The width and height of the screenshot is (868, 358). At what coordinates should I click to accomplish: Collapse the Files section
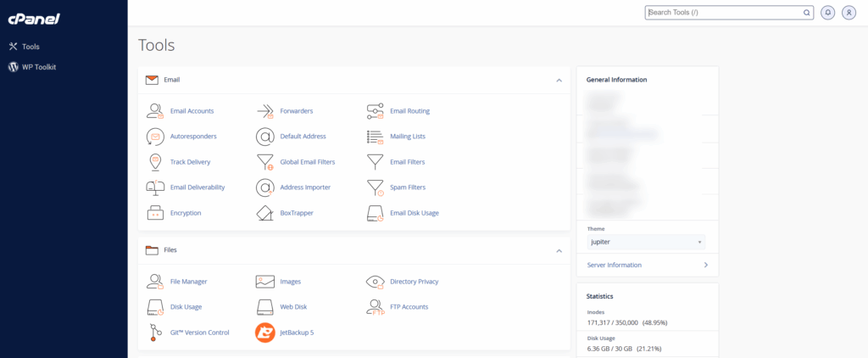click(559, 251)
